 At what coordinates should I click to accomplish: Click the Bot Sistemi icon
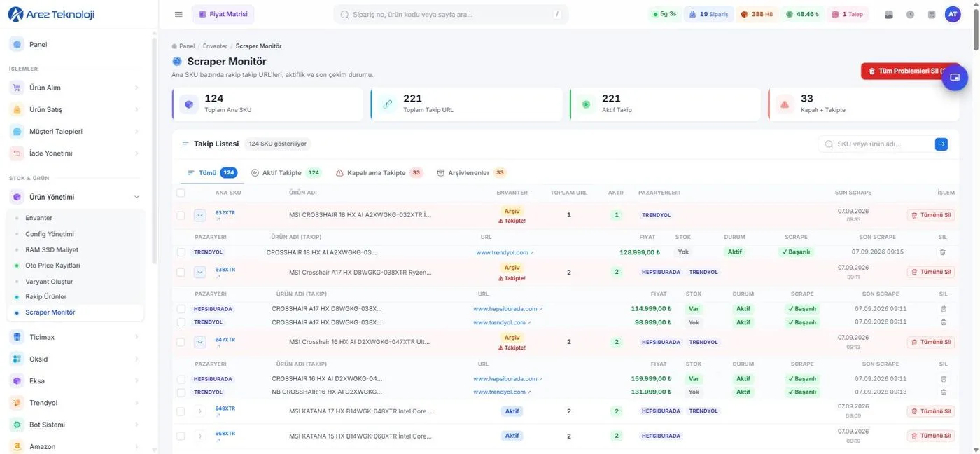pyautogui.click(x=17, y=425)
